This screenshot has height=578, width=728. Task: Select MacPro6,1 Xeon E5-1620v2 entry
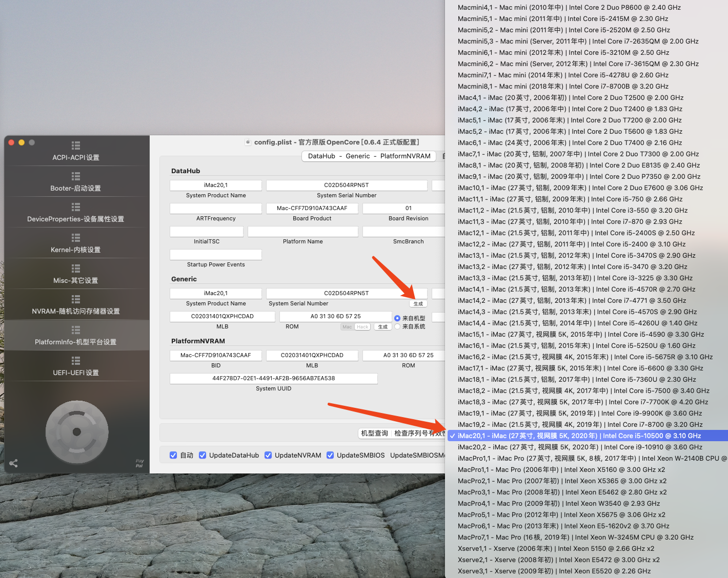587,526
